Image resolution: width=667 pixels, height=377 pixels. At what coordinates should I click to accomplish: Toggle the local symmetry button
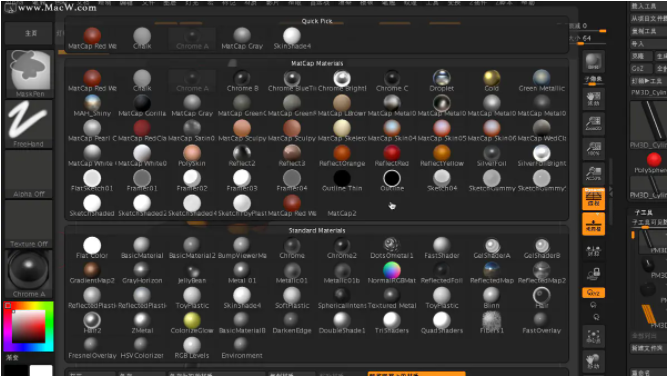point(593,250)
